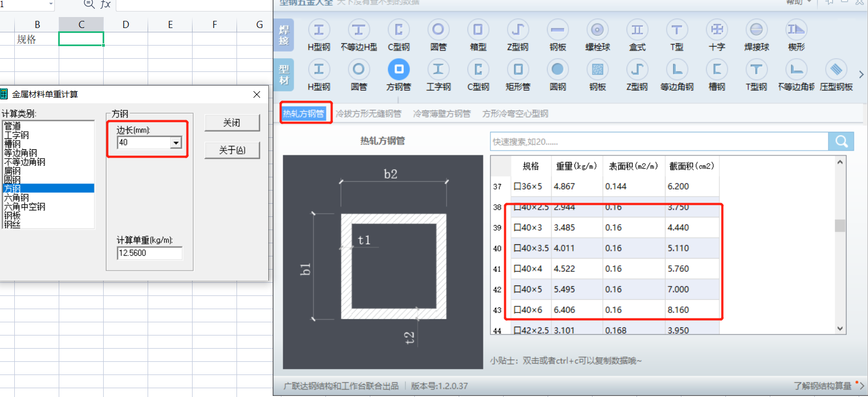This screenshot has height=397, width=868.
Task: Open the 冷拔方形无缝钢管 tab
Action: [368, 114]
